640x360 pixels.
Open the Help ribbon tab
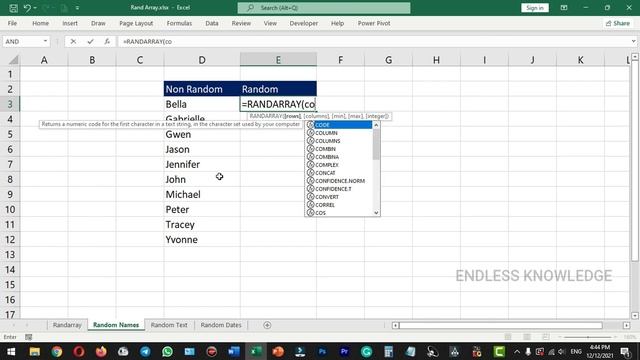337,23
